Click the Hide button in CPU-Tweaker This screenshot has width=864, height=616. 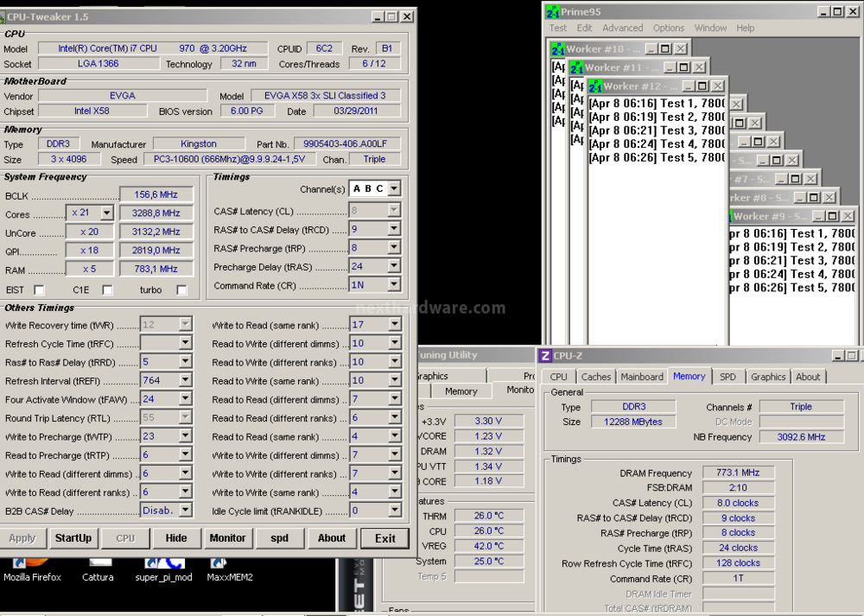click(176, 538)
